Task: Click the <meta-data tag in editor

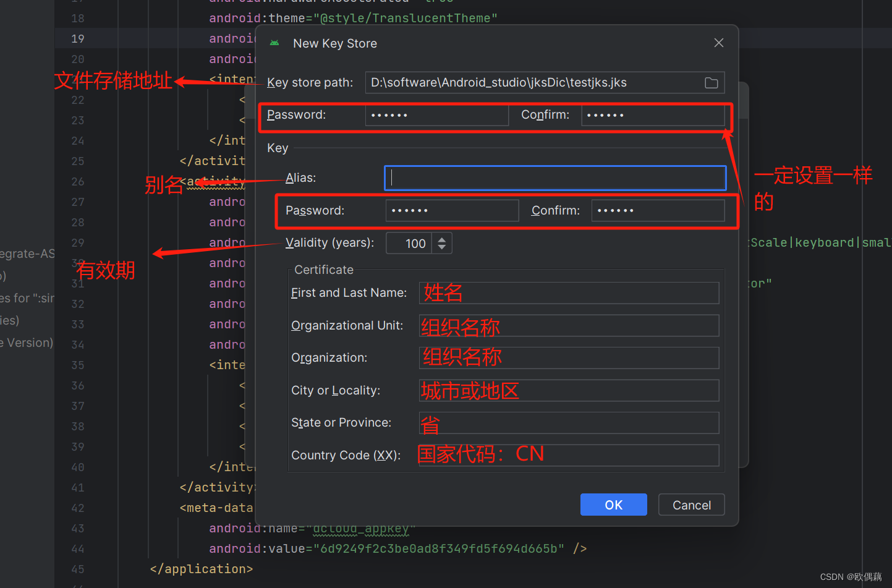Action: (x=216, y=508)
